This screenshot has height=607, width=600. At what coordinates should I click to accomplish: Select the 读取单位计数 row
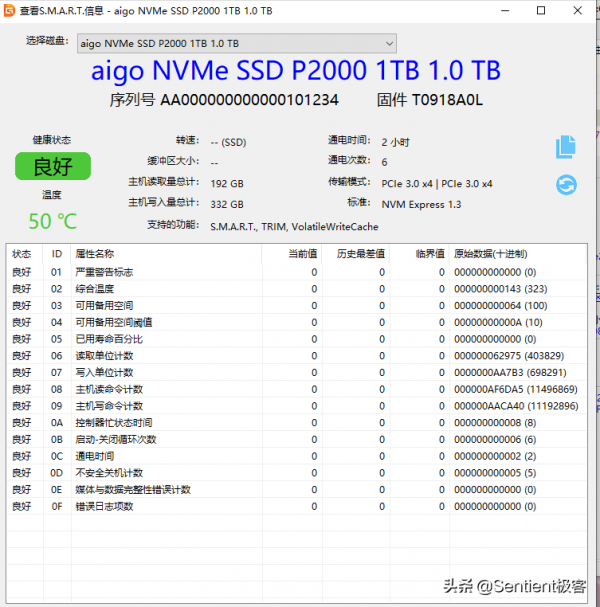[297, 356]
